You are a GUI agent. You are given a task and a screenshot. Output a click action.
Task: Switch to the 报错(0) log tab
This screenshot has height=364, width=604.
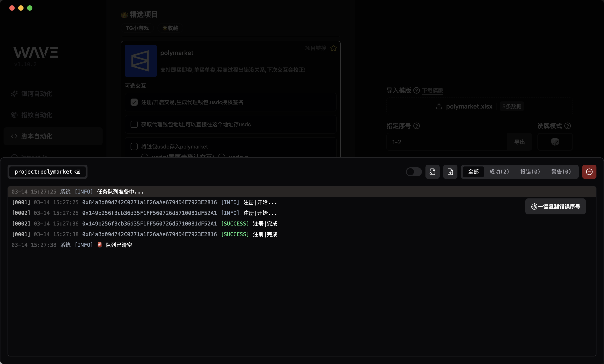coord(530,172)
